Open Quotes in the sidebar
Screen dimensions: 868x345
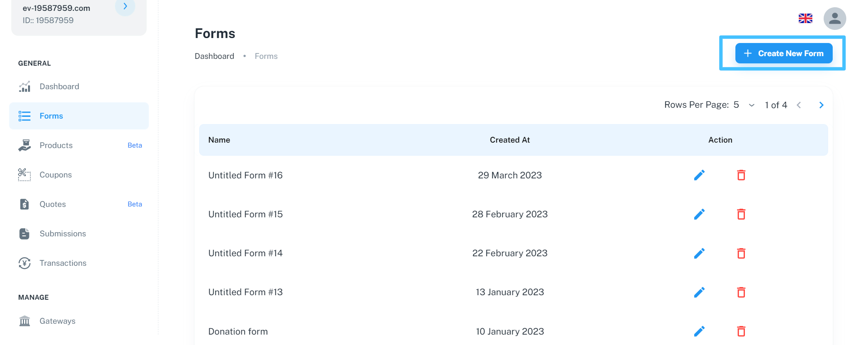[x=79, y=204]
